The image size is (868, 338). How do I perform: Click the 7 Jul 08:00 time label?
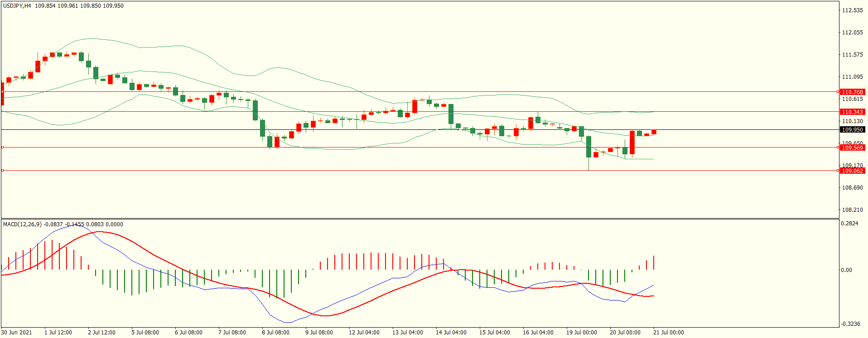tap(232, 333)
